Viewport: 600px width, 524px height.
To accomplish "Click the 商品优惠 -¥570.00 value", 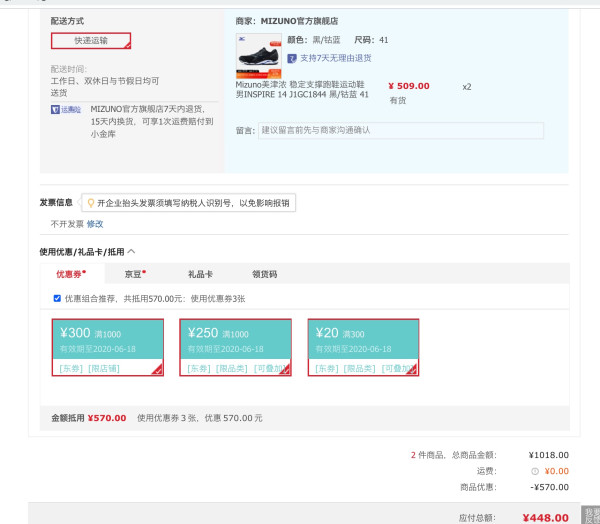I will click(x=549, y=487).
